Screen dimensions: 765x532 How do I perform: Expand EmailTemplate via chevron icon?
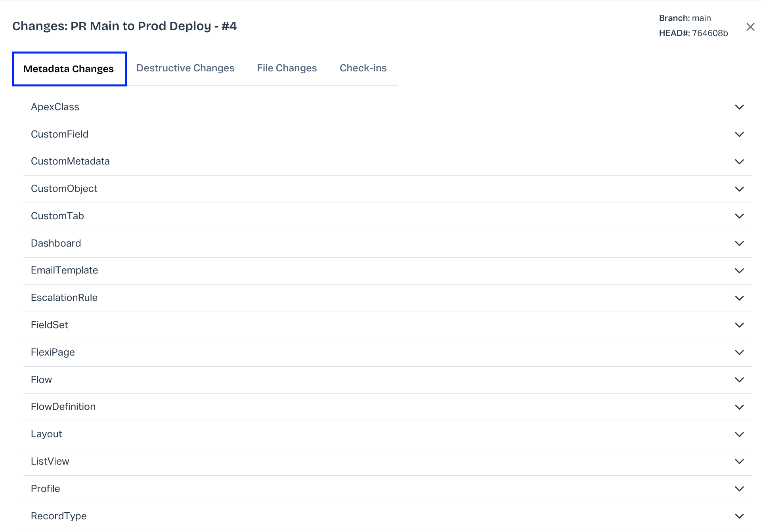coord(739,271)
